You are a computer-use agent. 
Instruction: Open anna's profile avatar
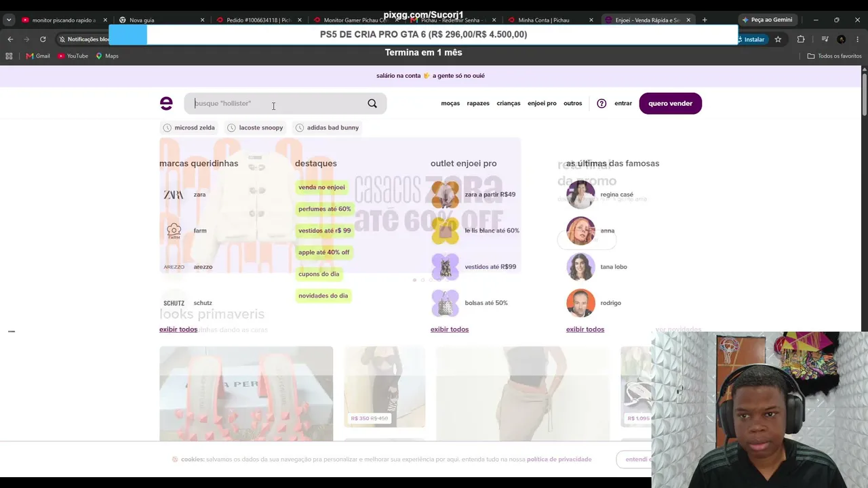(580, 230)
